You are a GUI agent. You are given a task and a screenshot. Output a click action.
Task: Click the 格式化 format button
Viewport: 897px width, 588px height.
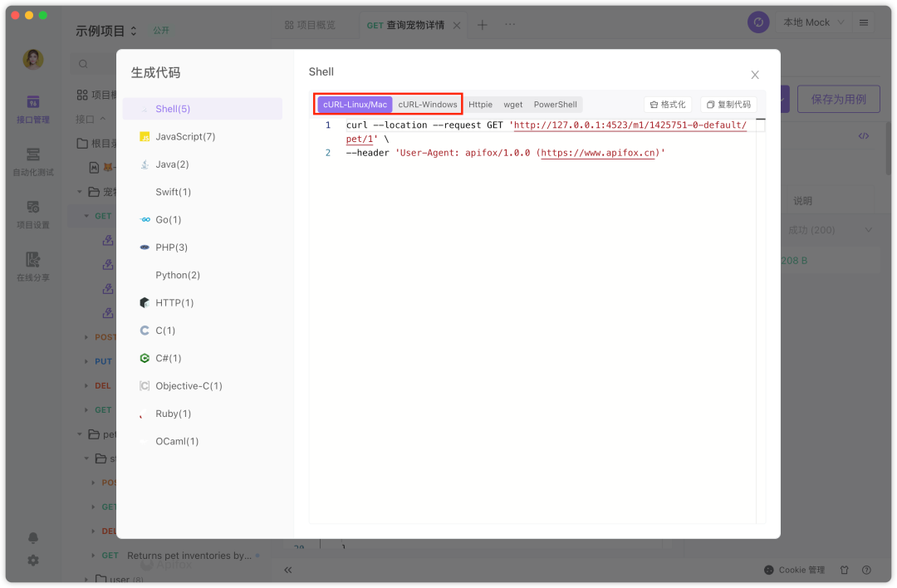pos(668,105)
